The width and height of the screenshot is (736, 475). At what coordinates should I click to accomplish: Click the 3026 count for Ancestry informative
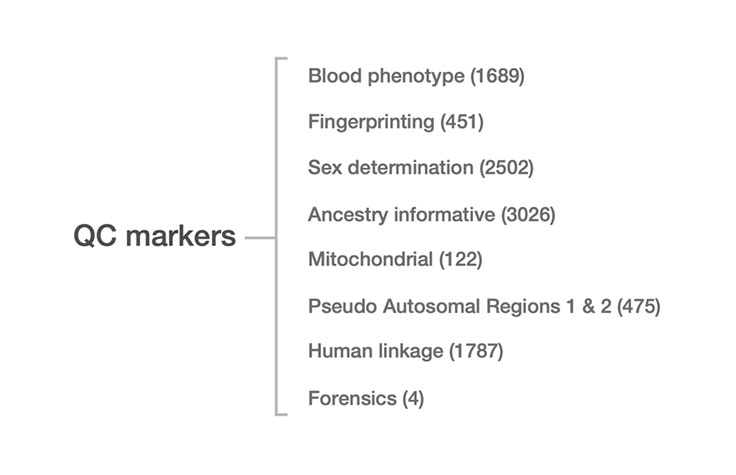point(528,214)
